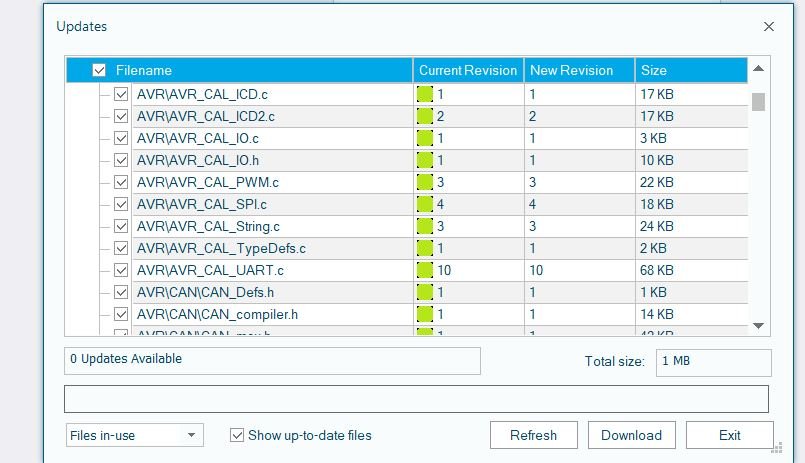Exit the Updates dialog

(x=730, y=435)
